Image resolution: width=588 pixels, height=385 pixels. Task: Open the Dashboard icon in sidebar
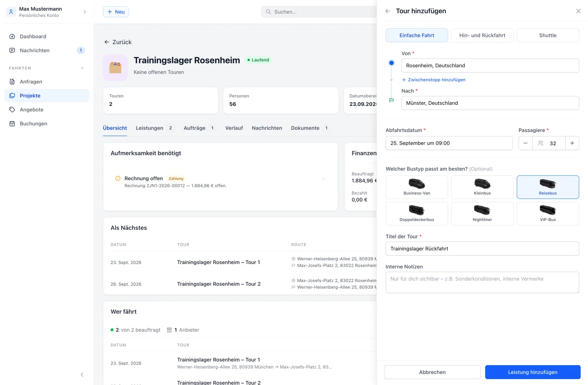click(x=12, y=36)
